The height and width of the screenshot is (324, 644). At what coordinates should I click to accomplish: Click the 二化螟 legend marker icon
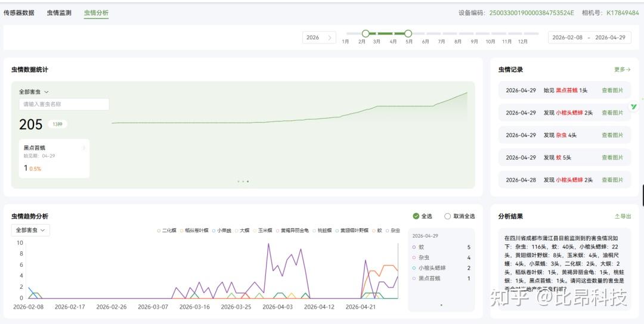tap(159, 230)
